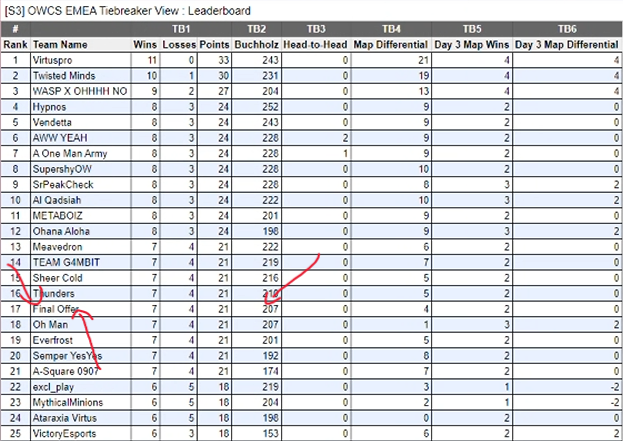Select the Day 3 Map Differential header
Viewport: 623px width, 441px height.
point(567,44)
